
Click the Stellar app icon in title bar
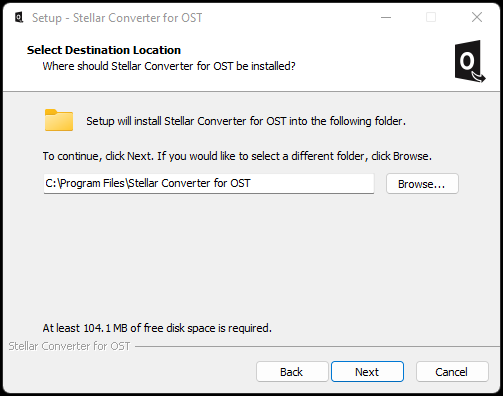pos(19,17)
